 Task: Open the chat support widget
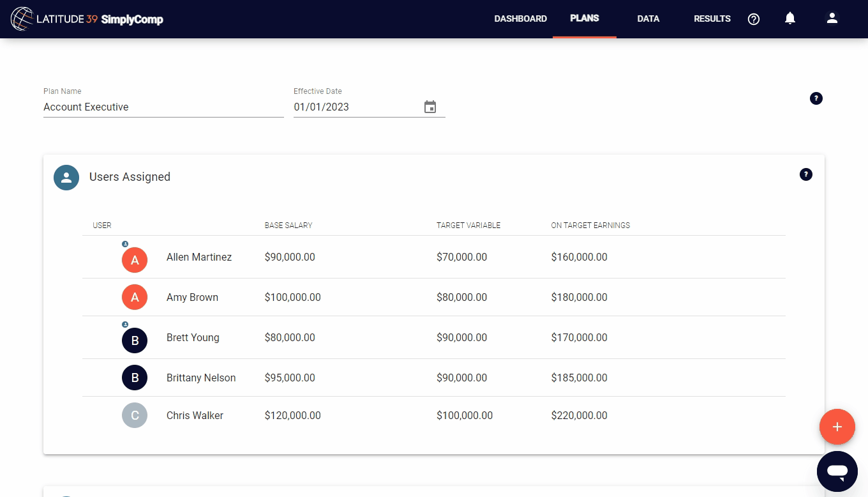(x=837, y=471)
